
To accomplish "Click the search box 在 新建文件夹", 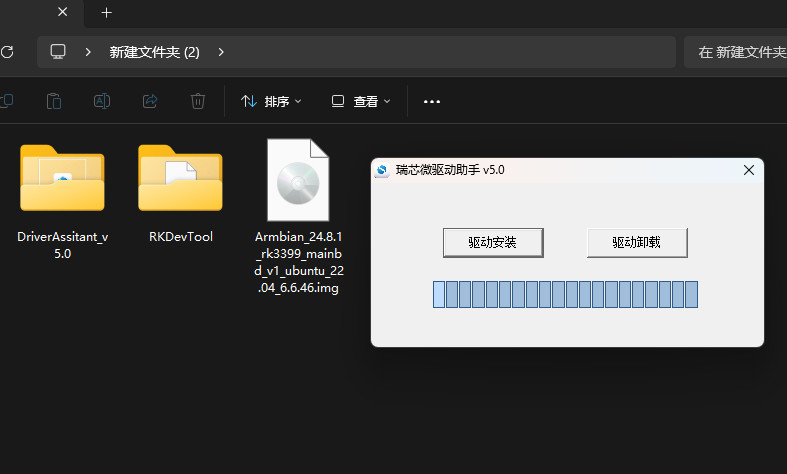I will point(740,52).
